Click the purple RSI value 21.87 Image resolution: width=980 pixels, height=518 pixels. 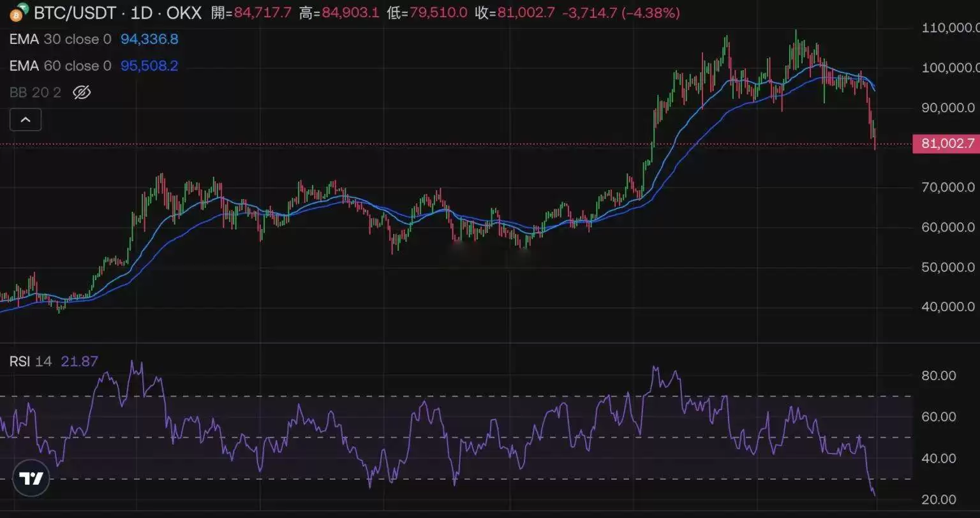tap(79, 361)
